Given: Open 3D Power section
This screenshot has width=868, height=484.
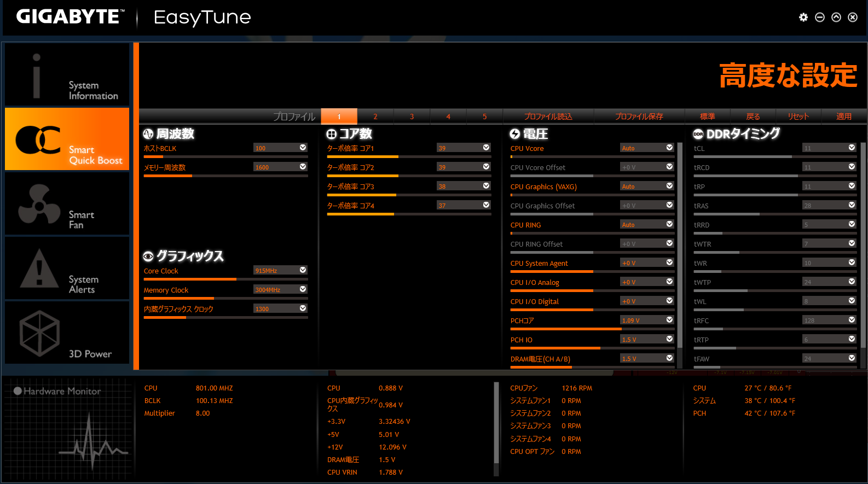Looking at the screenshot, I should coord(67,333).
